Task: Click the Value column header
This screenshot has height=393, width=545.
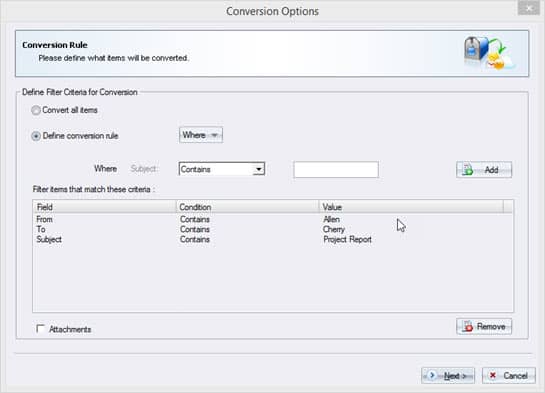Action: [x=411, y=207]
